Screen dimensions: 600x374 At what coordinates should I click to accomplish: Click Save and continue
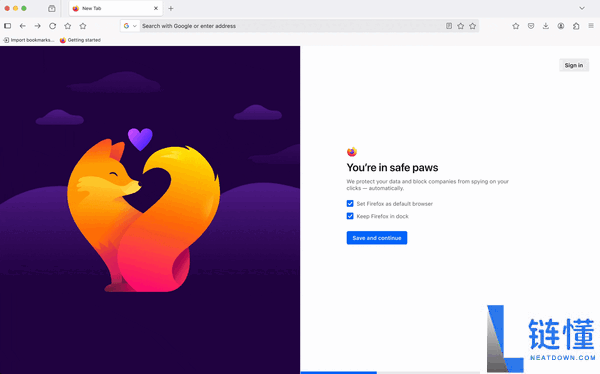(377, 238)
